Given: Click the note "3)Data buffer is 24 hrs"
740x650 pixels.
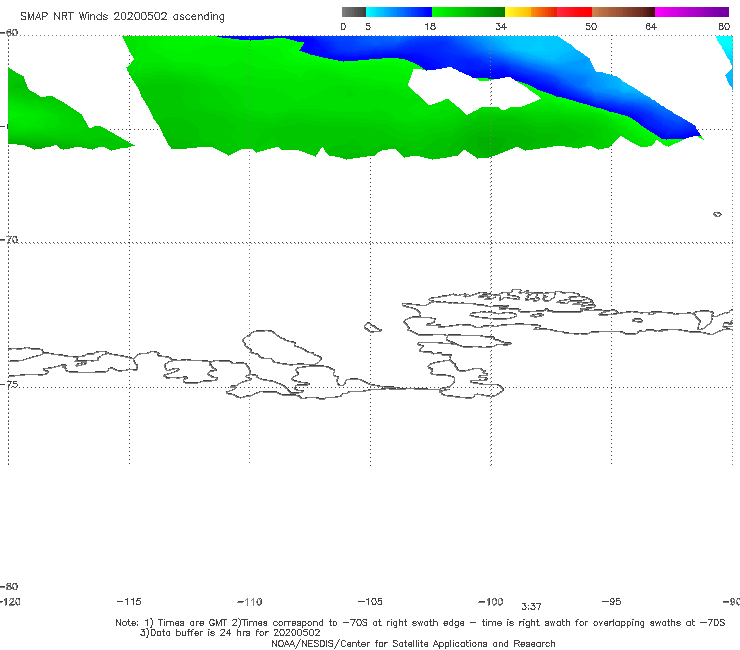Looking at the screenshot, I should (x=230, y=633).
